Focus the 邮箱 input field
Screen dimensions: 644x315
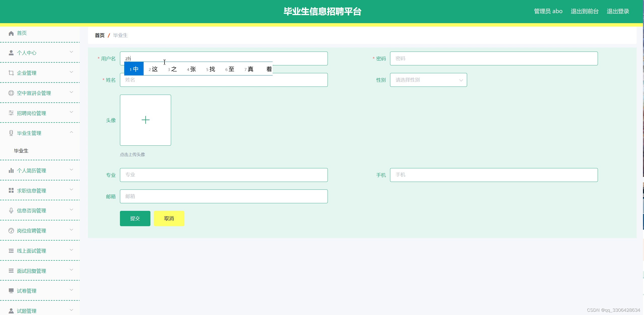[x=224, y=196]
